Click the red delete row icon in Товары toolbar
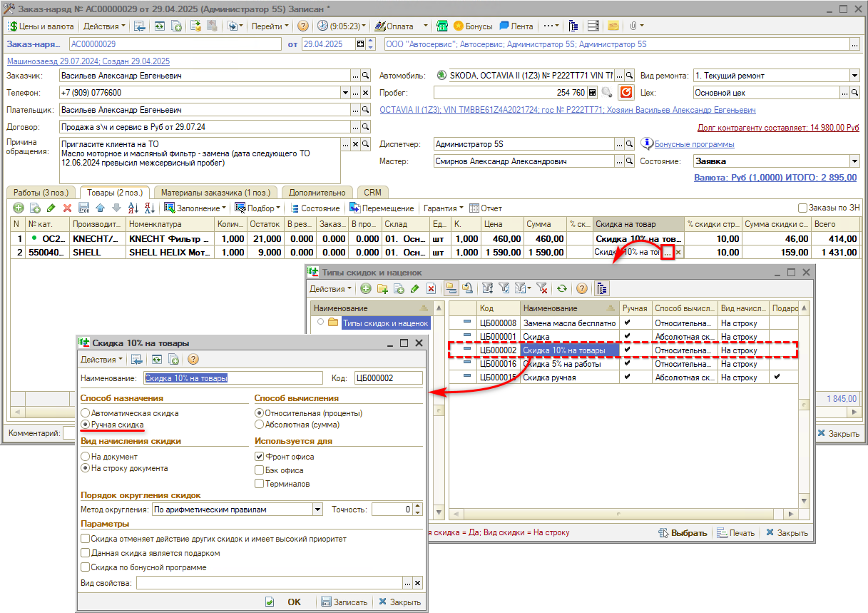Screen dimensions: 868x613 [x=68, y=208]
